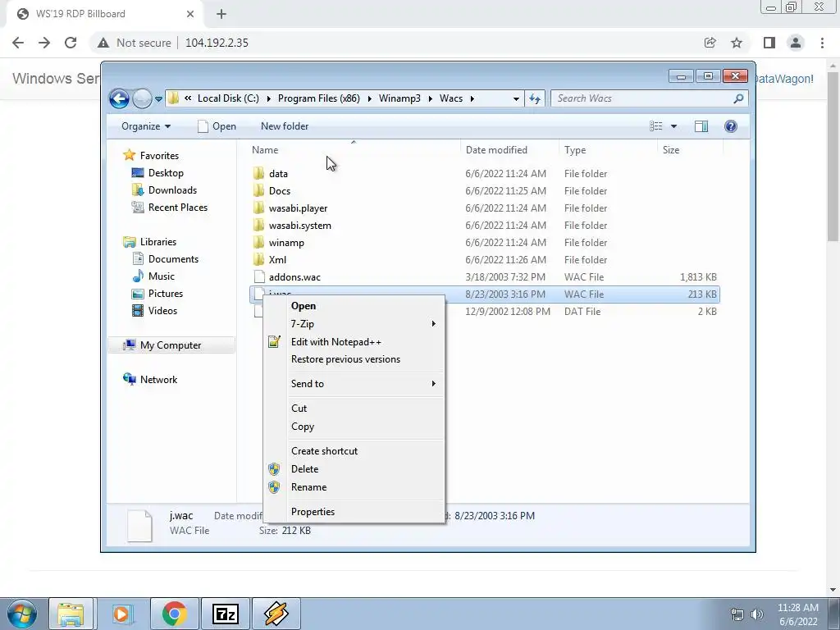Select the wasabi.system folder icon
The width and height of the screenshot is (840, 630).
click(x=258, y=225)
